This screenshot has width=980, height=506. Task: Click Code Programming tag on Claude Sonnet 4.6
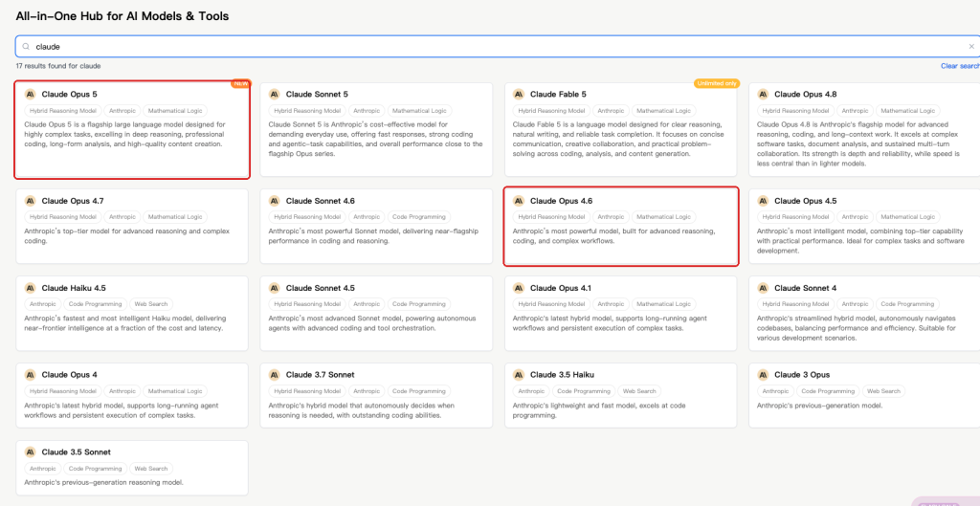coord(419,217)
